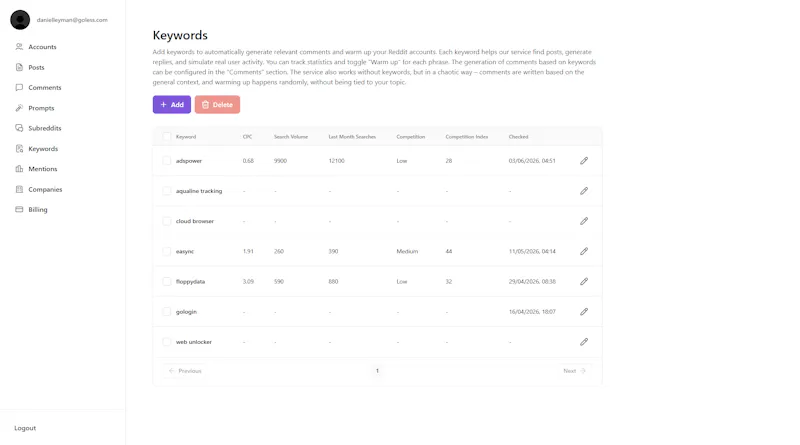Open the Mentions page
800x445 pixels.
pyautogui.click(x=43, y=169)
